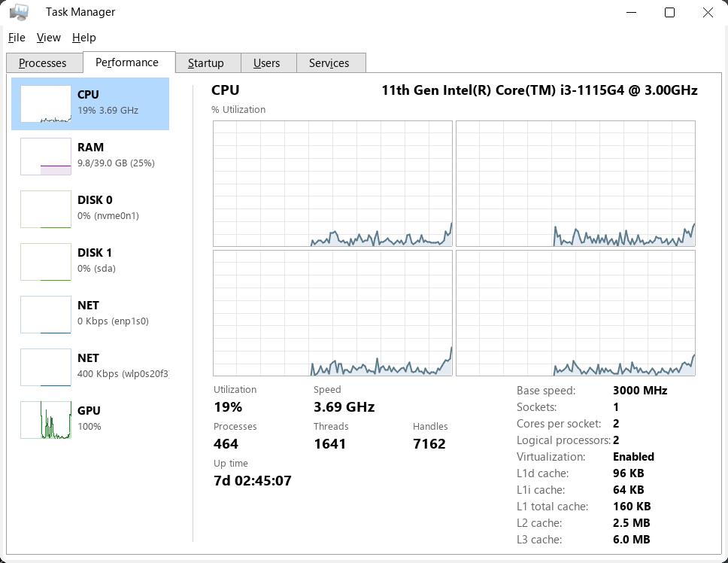728x563 pixels.
Task: Click the 3000 MHz base speed value
Action: [640, 390]
